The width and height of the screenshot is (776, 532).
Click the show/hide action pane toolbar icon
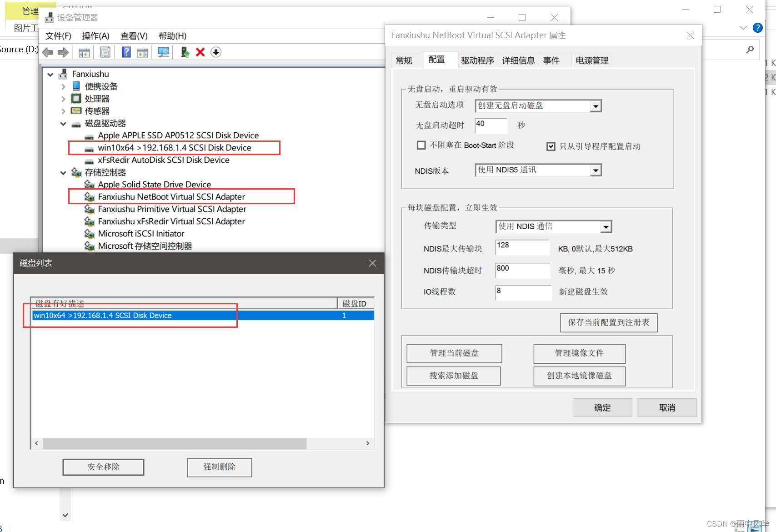click(x=142, y=52)
